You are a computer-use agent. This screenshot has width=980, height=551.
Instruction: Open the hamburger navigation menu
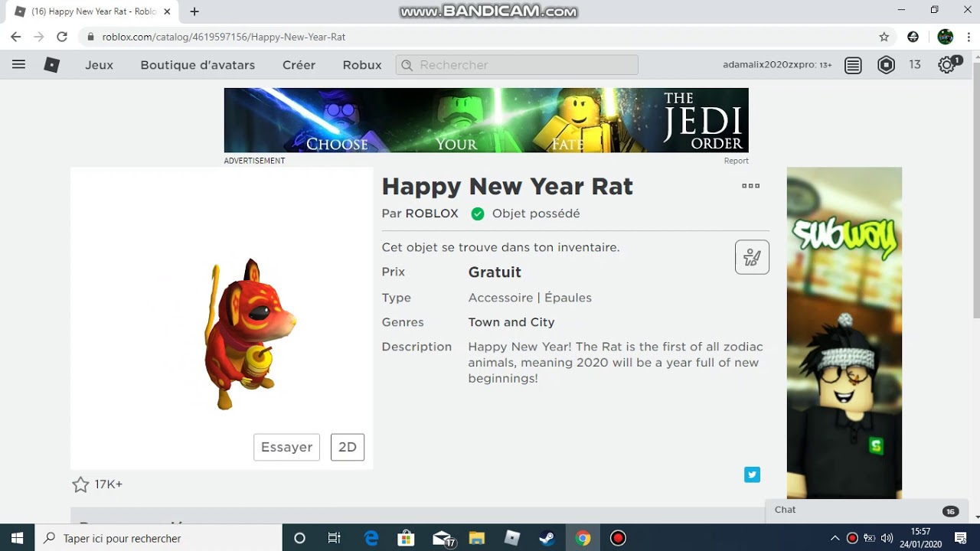click(18, 65)
